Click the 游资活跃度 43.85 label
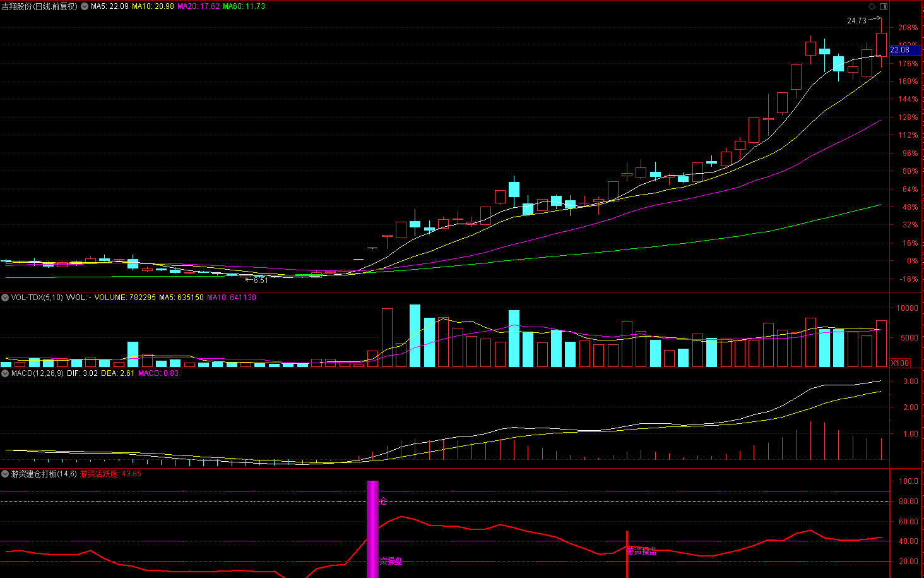 (110, 474)
